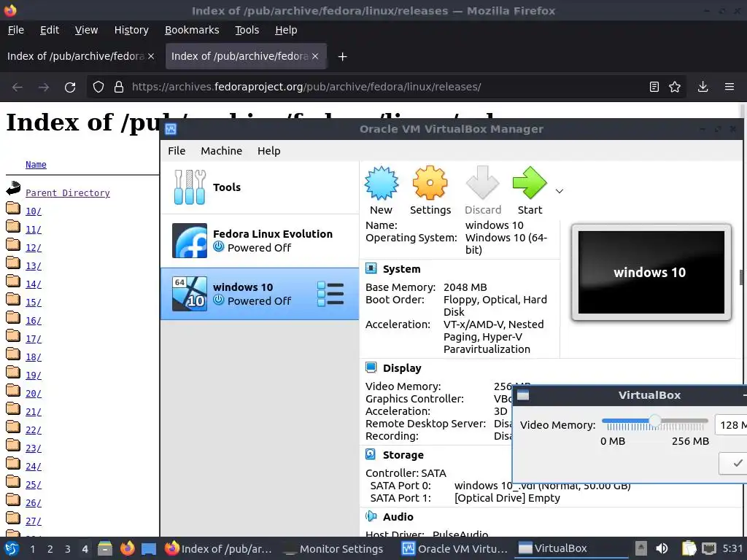Click the folder icon beside 12/

click(x=13, y=246)
